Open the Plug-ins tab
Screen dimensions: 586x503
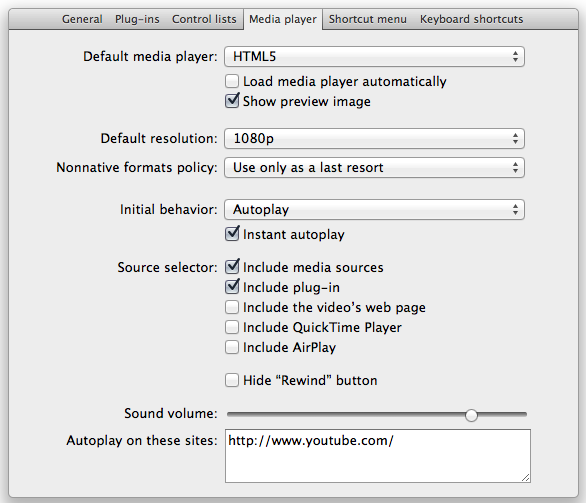click(x=137, y=19)
